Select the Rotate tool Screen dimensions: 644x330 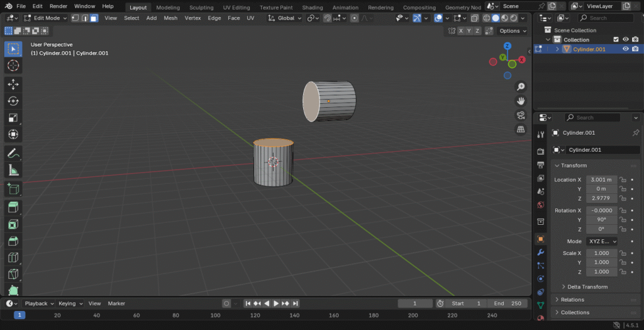pyautogui.click(x=13, y=101)
